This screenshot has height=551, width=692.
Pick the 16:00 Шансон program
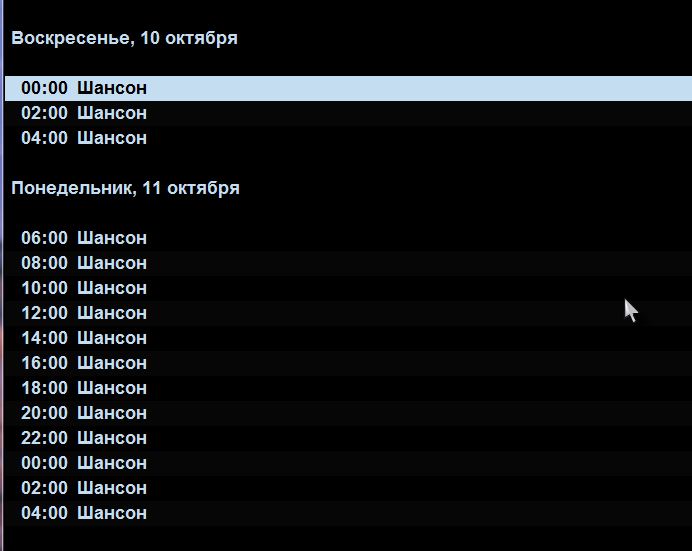click(x=348, y=364)
